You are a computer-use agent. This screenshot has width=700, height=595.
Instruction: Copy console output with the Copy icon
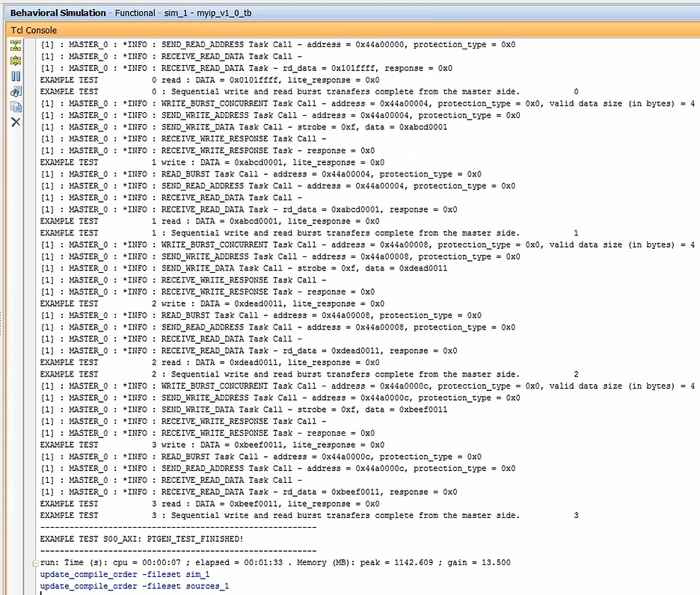(15, 106)
